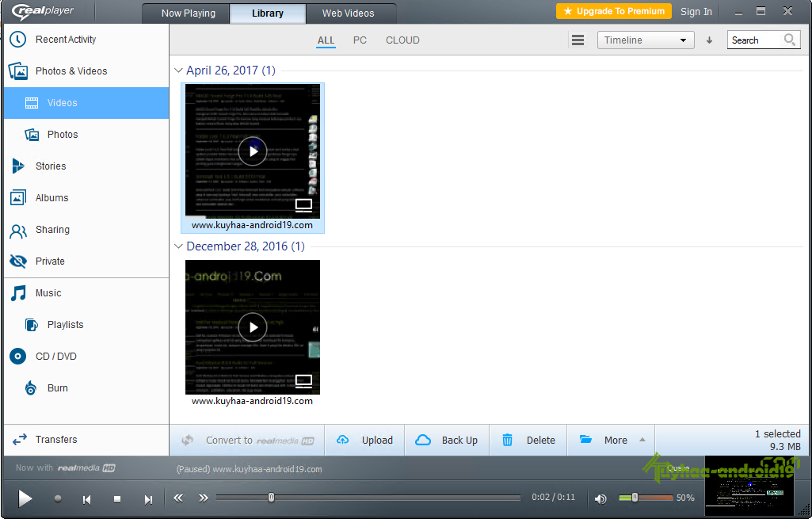Open Photos & Videos section
This screenshot has width=812, height=519.
tap(86, 71)
